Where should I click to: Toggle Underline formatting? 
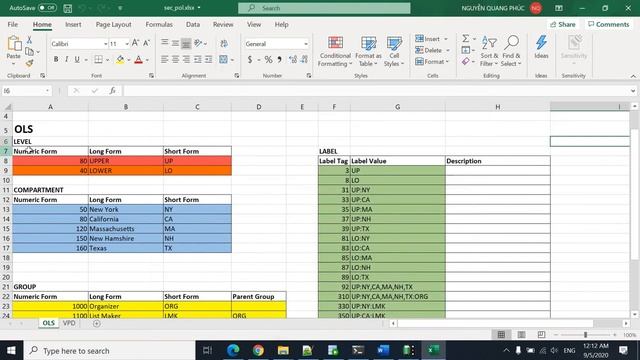(x=77, y=60)
